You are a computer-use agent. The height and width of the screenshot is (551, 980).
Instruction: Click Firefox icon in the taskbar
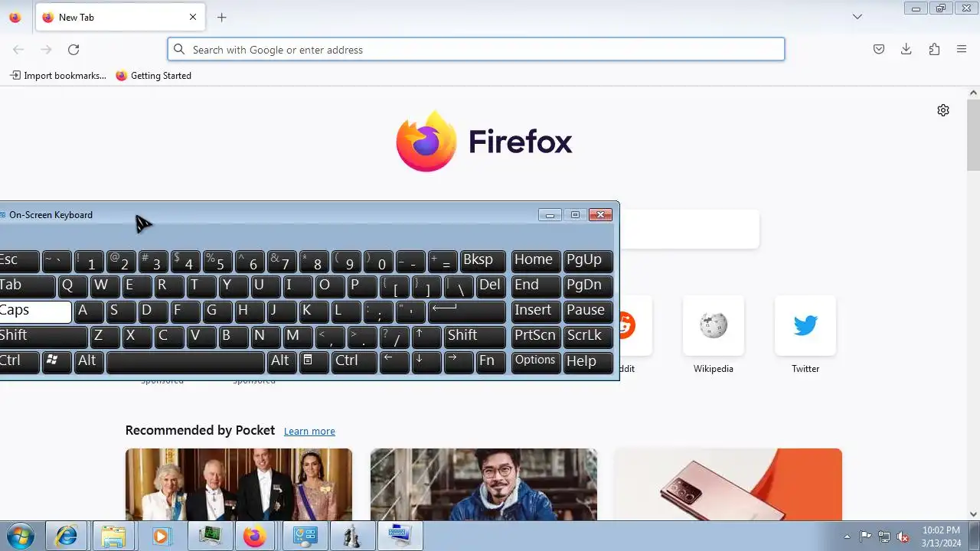[254, 536]
